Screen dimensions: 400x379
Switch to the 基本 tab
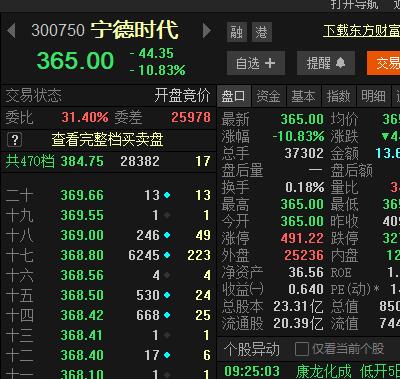coord(303,96)
